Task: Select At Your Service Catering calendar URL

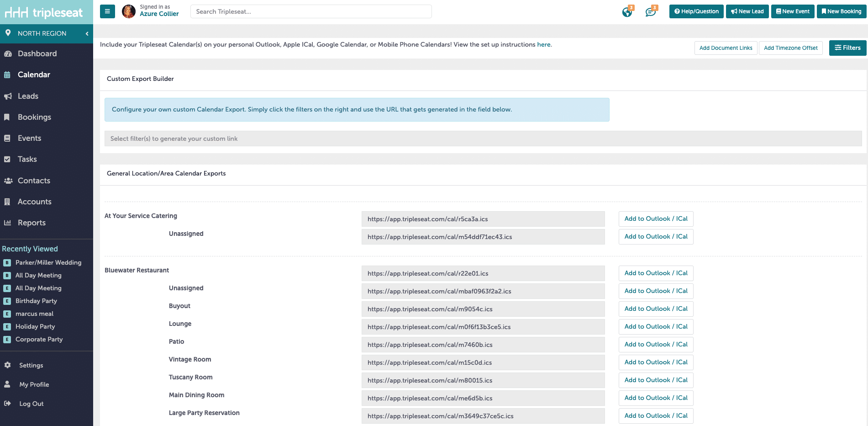Action: 483,219
